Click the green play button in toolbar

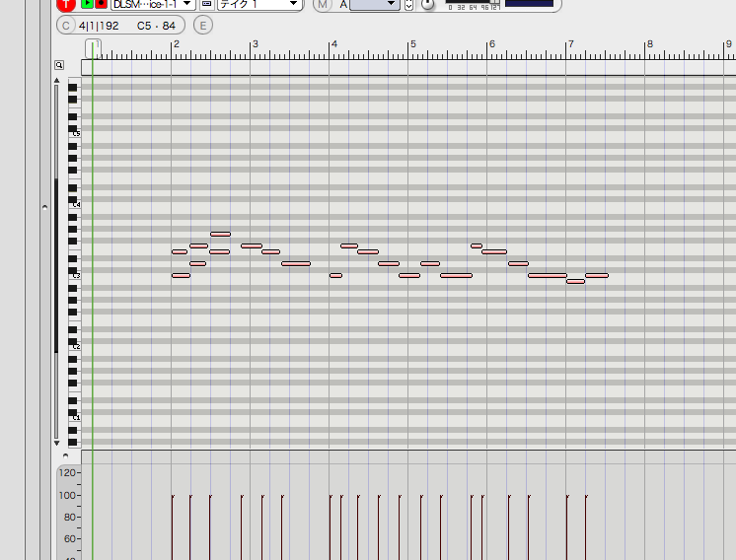[88, 4]
